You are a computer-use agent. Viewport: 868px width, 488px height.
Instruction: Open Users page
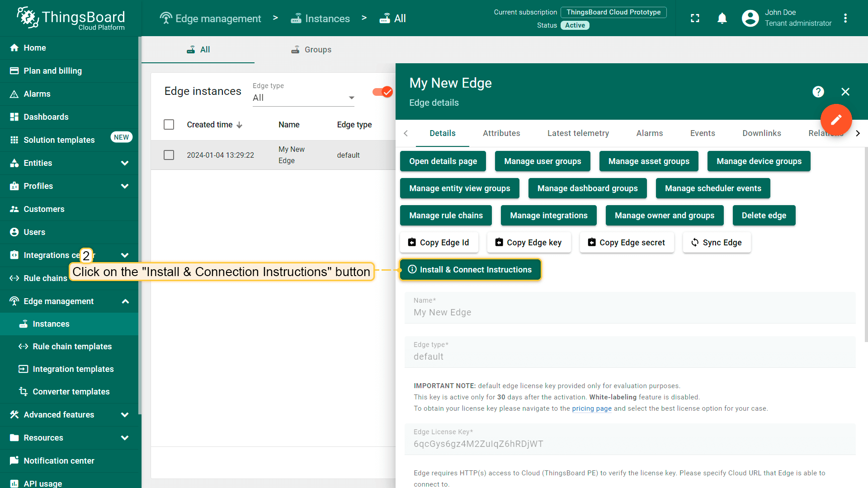(x=69, y=232)
